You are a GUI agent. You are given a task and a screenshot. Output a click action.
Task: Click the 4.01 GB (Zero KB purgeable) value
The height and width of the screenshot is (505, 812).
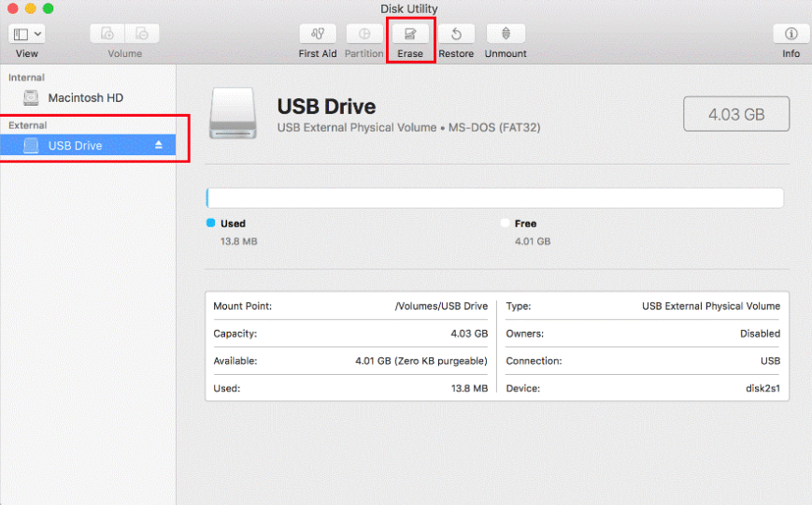pos(421,361)
